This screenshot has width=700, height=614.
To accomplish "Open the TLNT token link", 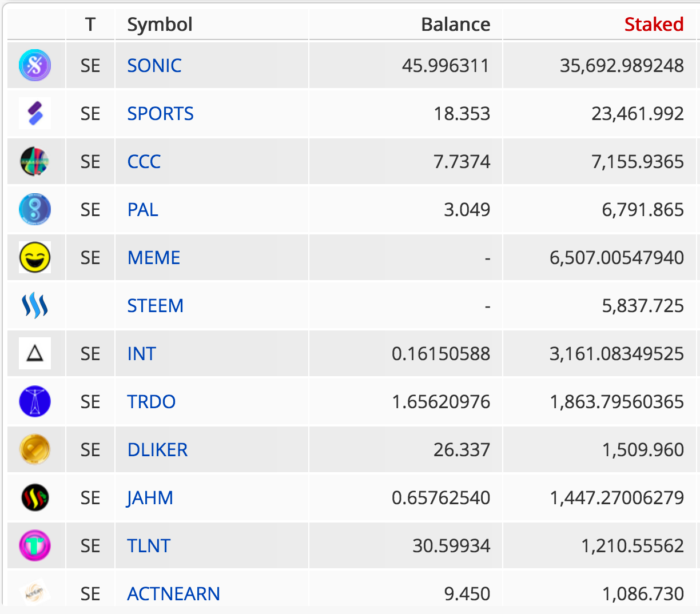I will [x=149, y=546].
